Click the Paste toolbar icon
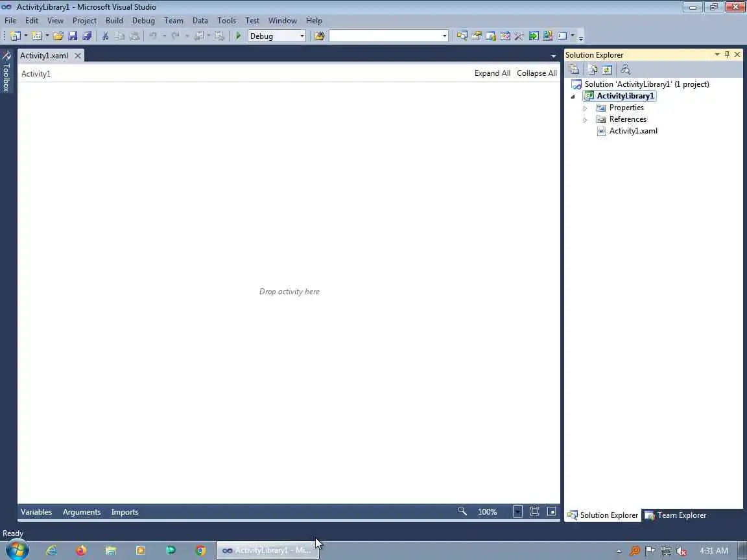The image size is (747, 560). [134, 36]
